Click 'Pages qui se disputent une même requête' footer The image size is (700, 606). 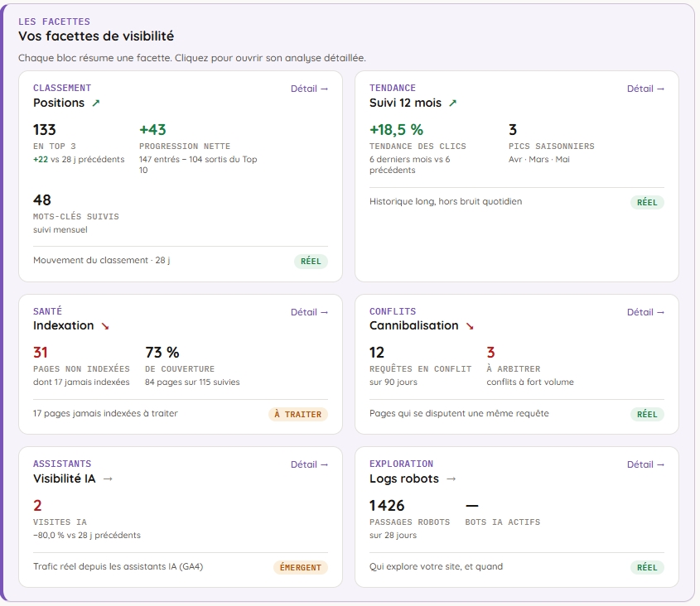point(459,414)
